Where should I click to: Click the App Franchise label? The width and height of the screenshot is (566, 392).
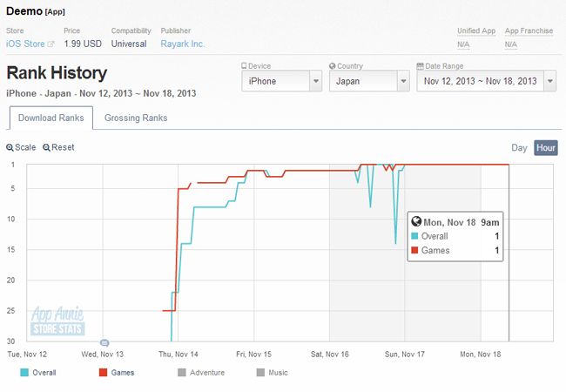[x=529, y=31]
